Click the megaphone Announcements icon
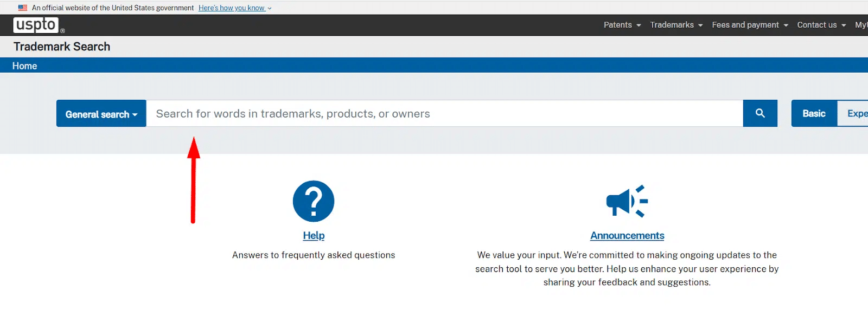Image resolution: width=868 pixels, height=316 pixels. (627, 201)
